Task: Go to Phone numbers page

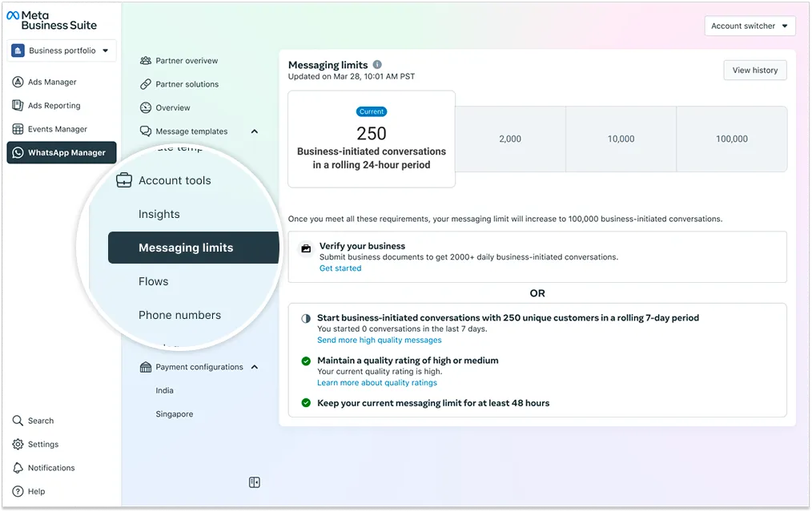Action: (179, 315)
